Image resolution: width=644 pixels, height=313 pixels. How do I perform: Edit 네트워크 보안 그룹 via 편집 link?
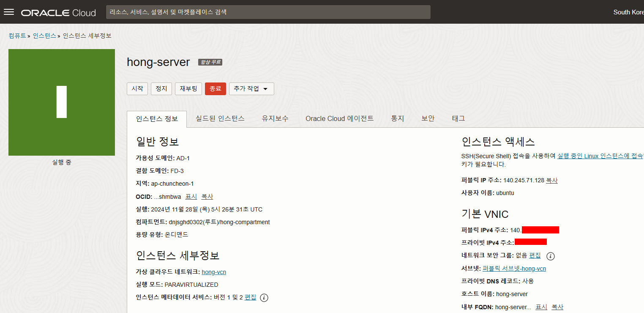point(535,255)
